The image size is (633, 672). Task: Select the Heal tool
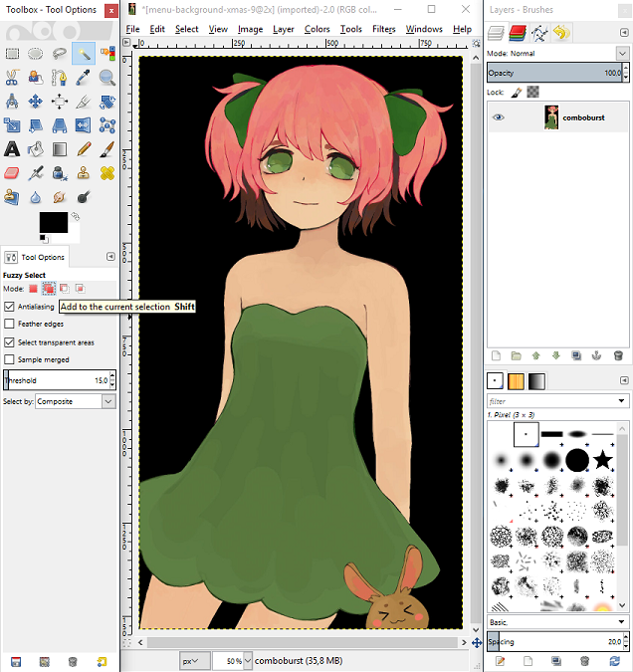(x=107, y=173)
